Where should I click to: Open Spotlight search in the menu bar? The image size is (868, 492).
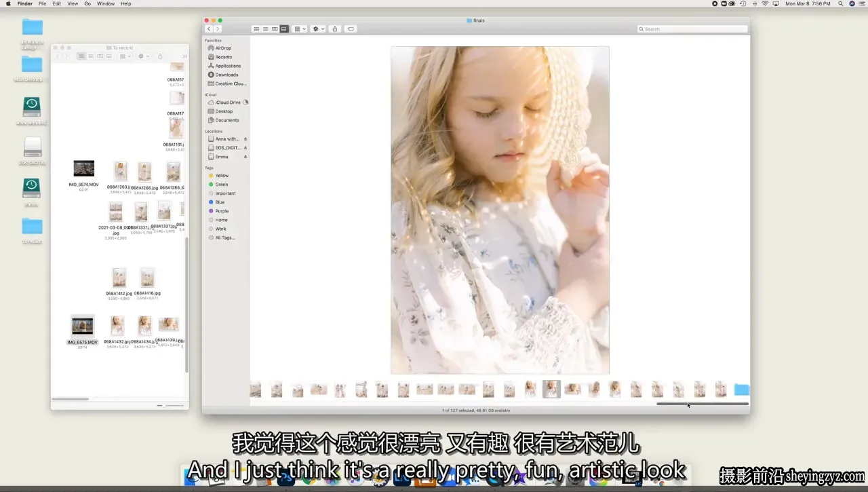click(x=841, y=3)
